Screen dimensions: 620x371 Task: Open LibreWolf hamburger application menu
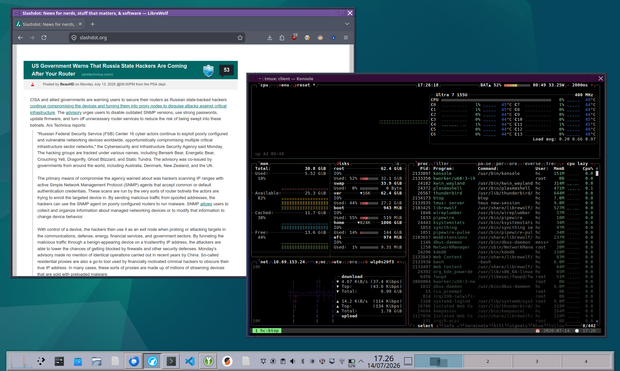[346, 38]
